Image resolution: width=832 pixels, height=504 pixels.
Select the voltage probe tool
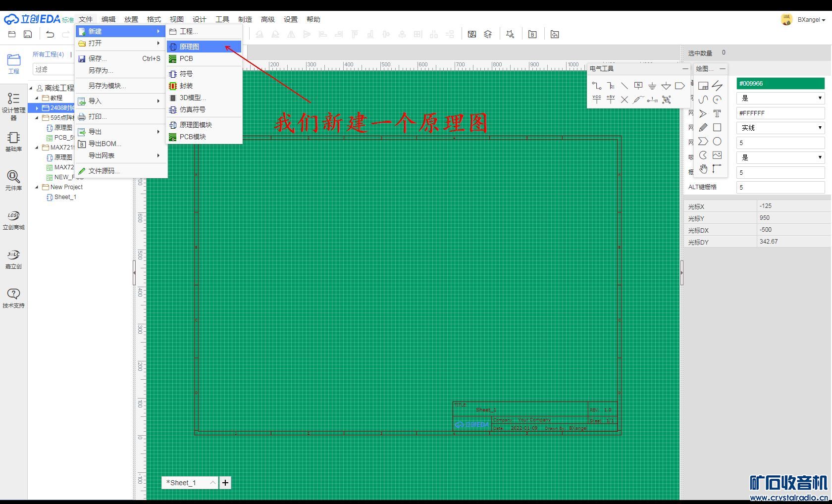[638, 100]
